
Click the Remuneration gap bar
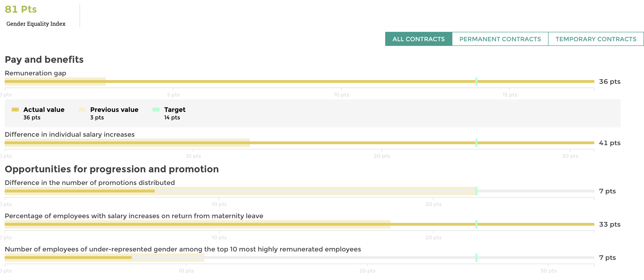coord(275,81)
